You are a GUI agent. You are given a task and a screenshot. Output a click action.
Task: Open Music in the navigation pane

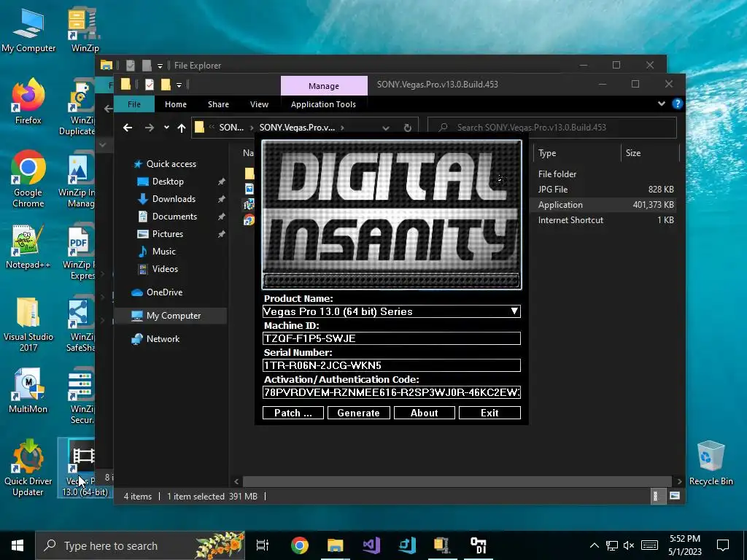coord(163,252)
